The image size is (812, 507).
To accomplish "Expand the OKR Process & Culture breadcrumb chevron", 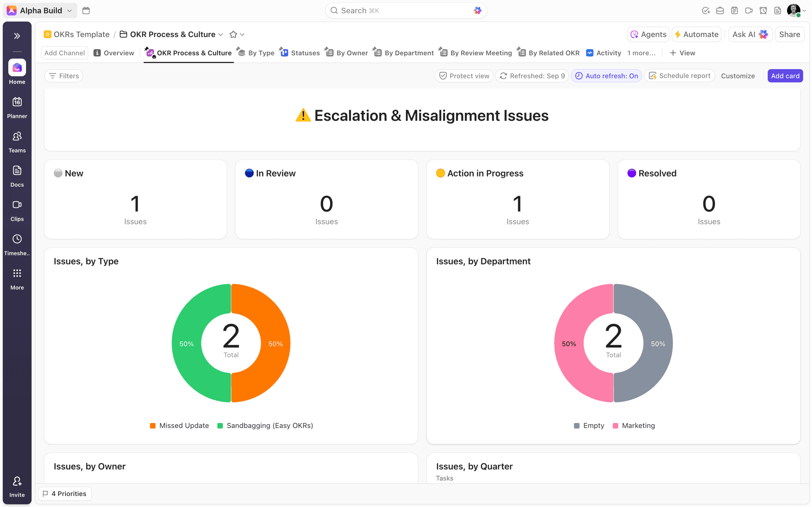I will coord(221,35).
